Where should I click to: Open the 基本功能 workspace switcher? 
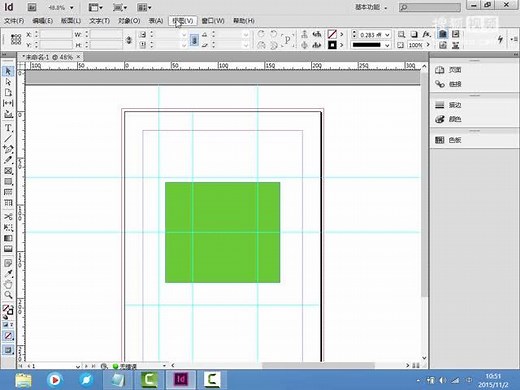[x=371, y=7]
